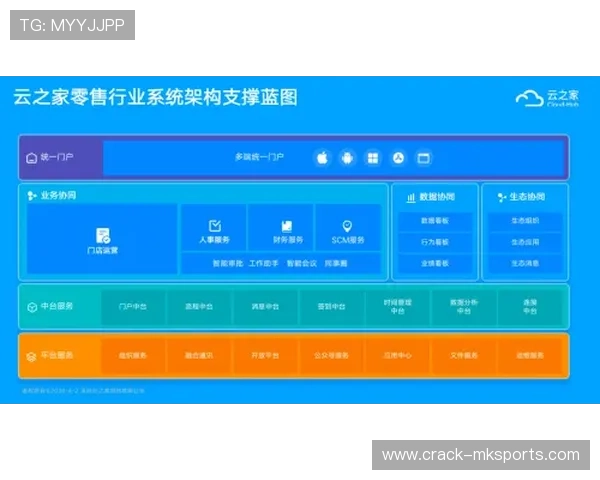The width and height of the screenshot is (600, 480).
Task: Click the 工作助手 text
Action: (263, 263)
